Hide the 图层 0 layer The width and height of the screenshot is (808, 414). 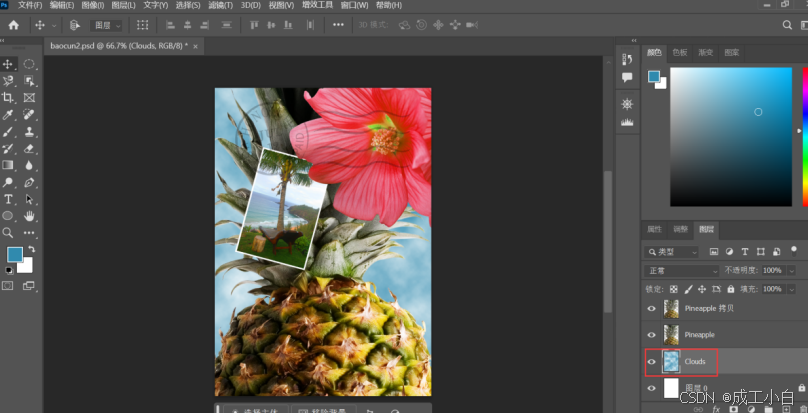[651, 388]
